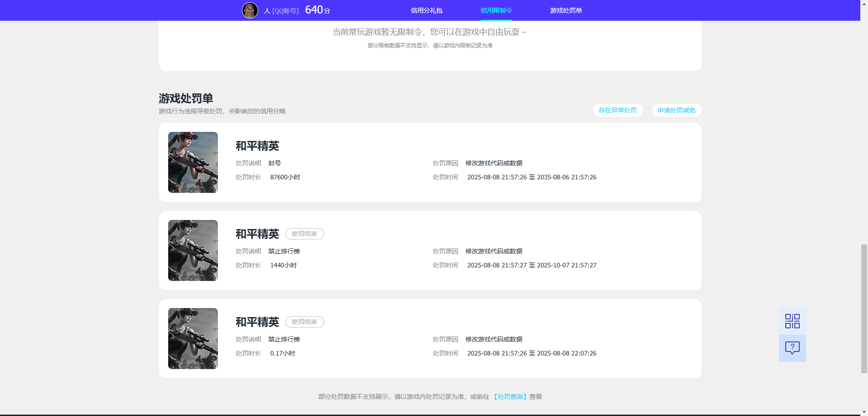The width and height of the screenshot is (868, 416).
Task: Click the 申请处罚减免 button
Action: pos(676,110)
